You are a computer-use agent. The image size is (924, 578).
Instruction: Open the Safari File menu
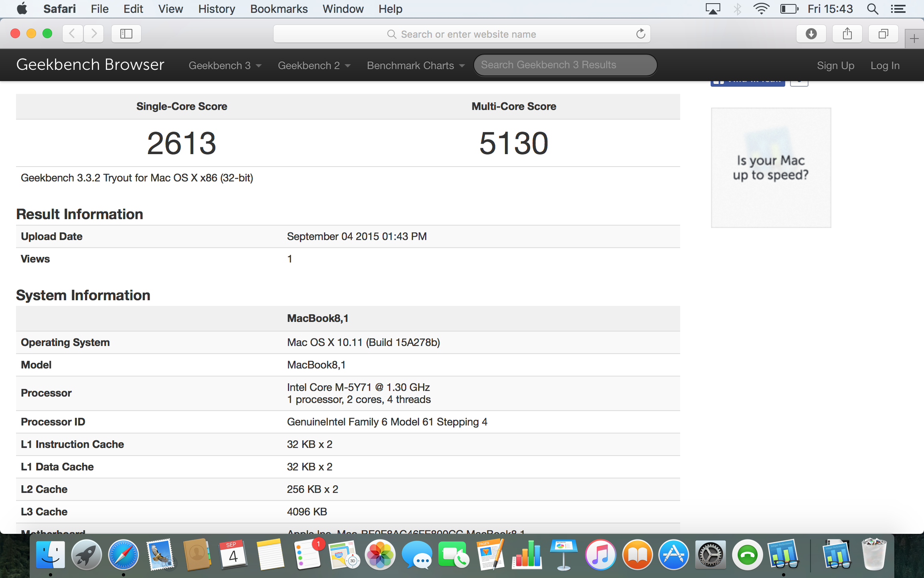[99, 9]
